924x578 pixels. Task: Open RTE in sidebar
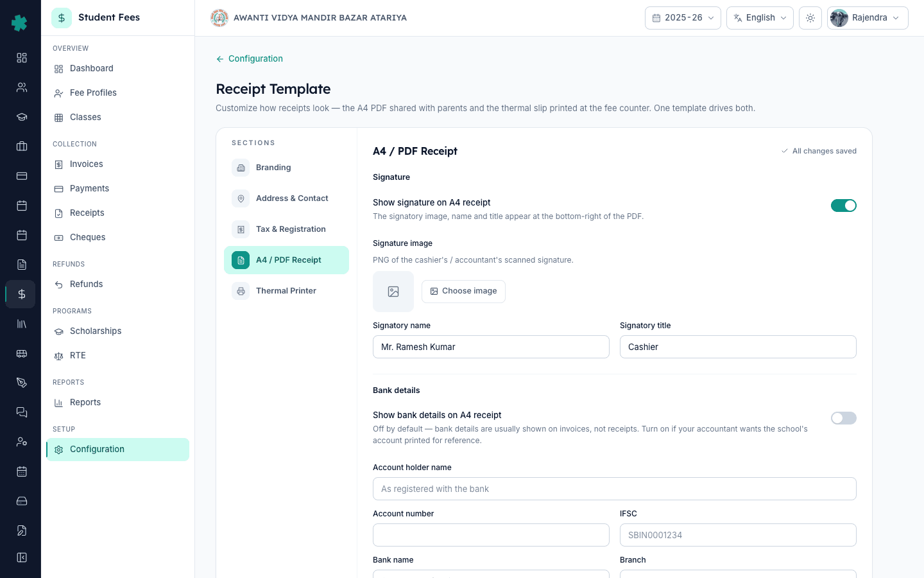tap(117, 356)
